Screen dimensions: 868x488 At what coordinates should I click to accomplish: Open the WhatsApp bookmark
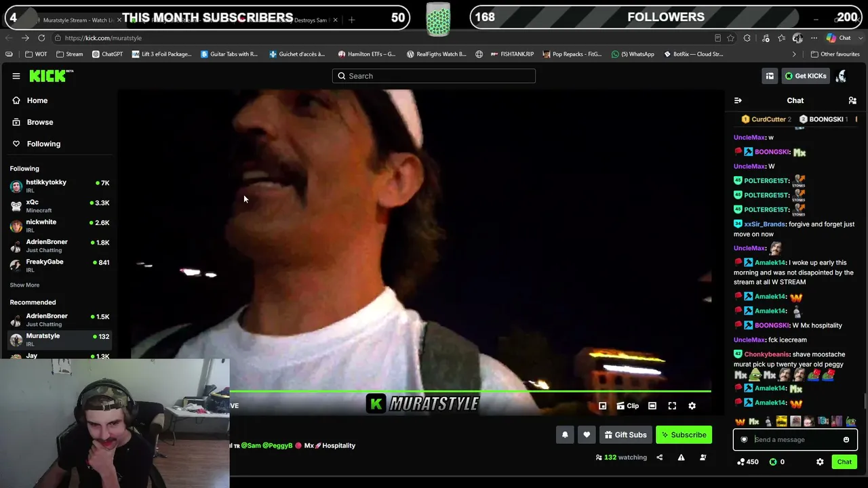[x=633, y=54]
